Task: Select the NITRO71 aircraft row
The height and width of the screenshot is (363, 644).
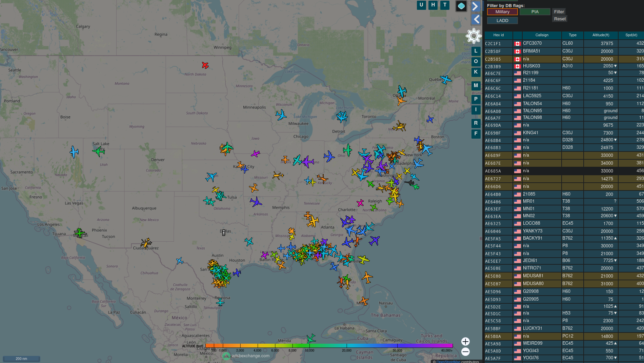Action: tap(564, 268)
